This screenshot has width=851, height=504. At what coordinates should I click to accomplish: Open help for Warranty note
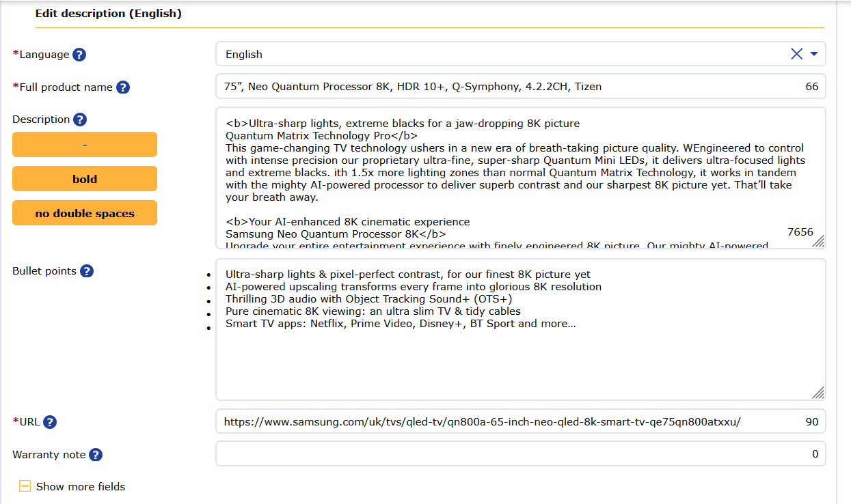(x=96, y=455)
